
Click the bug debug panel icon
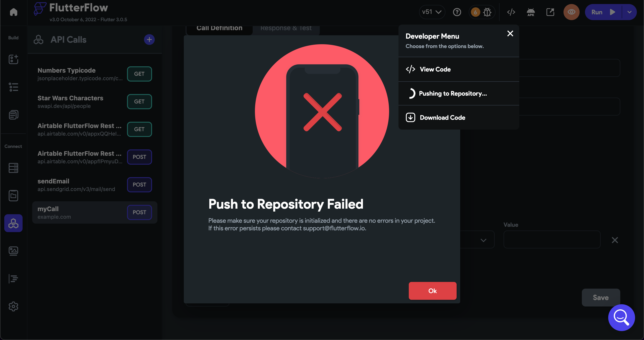487,12
